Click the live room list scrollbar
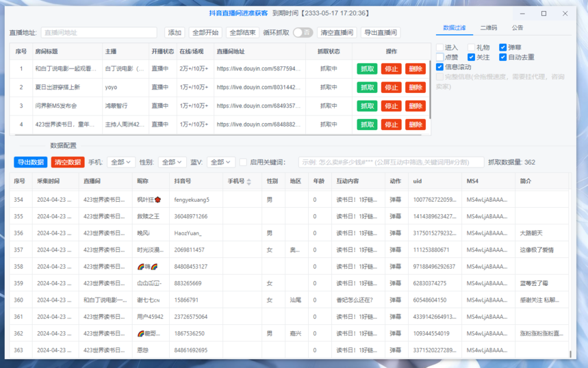 click(430, 90)
